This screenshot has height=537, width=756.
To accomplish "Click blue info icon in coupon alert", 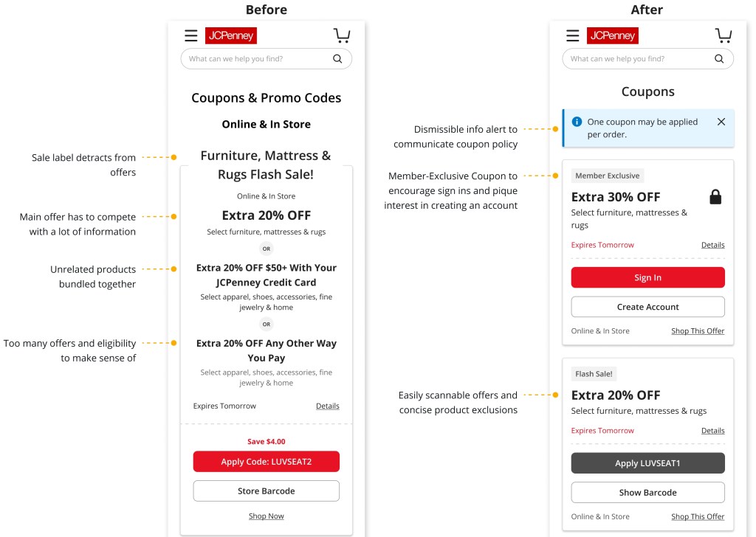I will tap(577, 122).
